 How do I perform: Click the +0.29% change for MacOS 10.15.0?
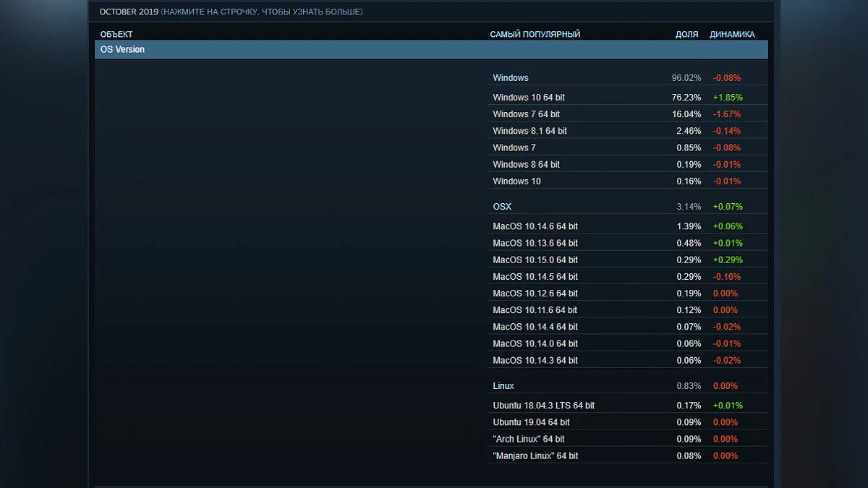tap(728, 259)
